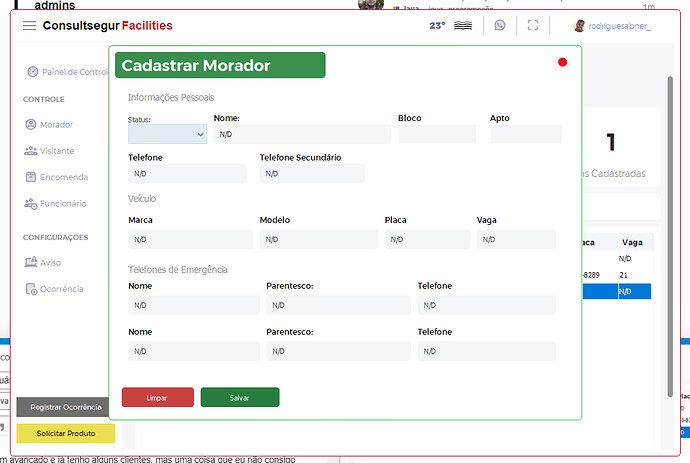
Task: Focus the second emergency Telefone field
Action: 487,351
